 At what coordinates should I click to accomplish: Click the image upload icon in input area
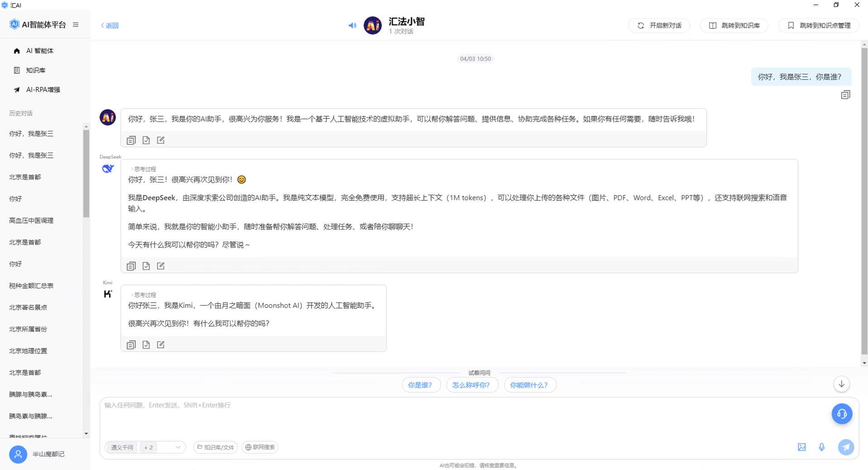[802, 447]
